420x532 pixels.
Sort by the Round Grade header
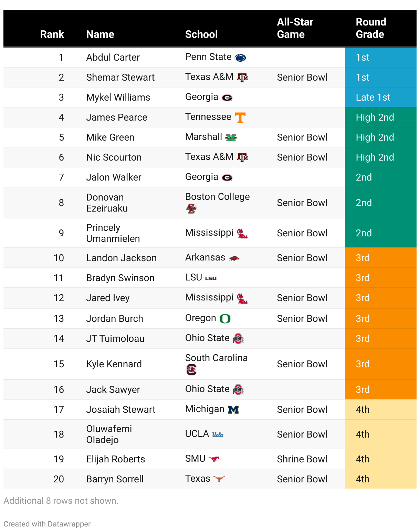pos(371,28)
